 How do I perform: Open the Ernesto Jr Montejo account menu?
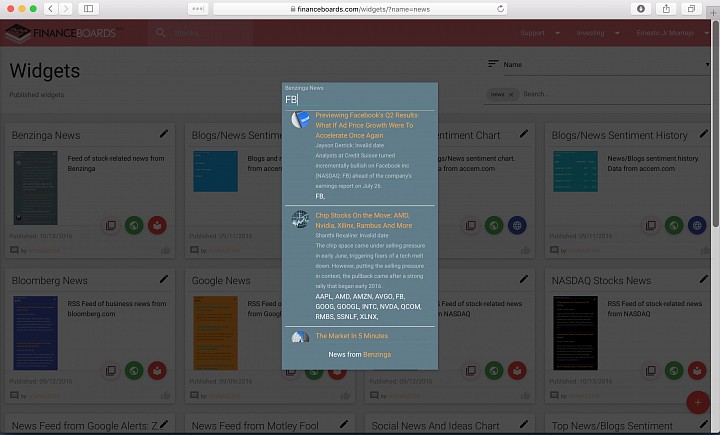coord(672,33)
